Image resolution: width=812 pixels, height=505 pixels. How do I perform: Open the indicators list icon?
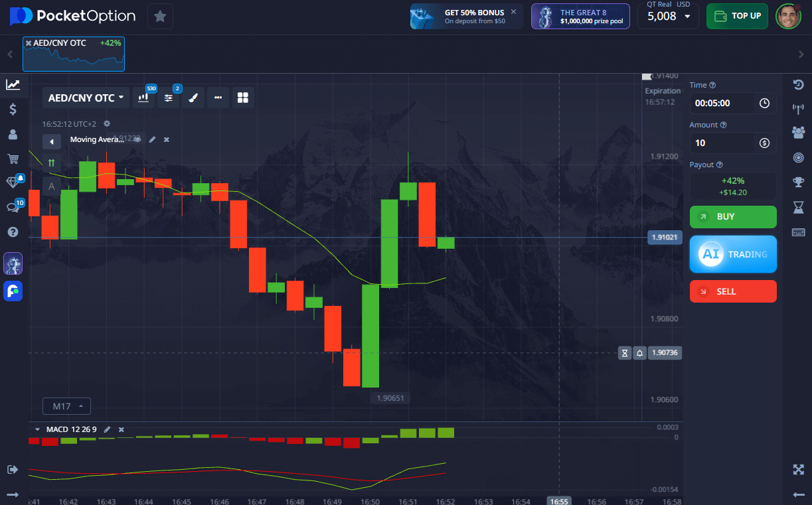click(x=169, y=98)
